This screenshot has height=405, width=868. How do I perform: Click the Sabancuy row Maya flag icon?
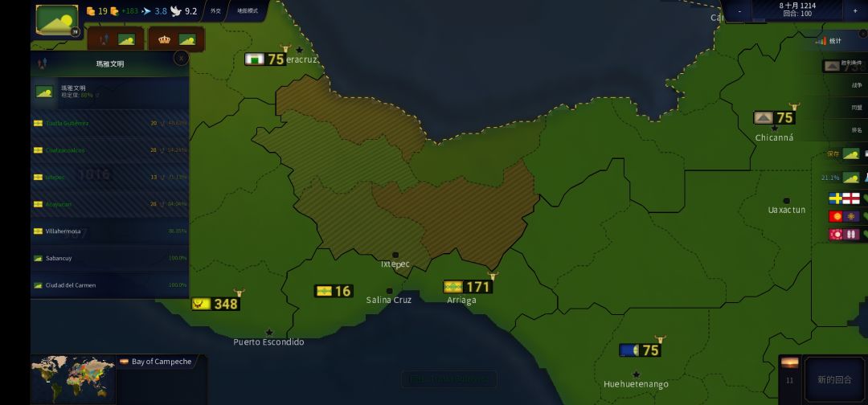coord(39,259)
